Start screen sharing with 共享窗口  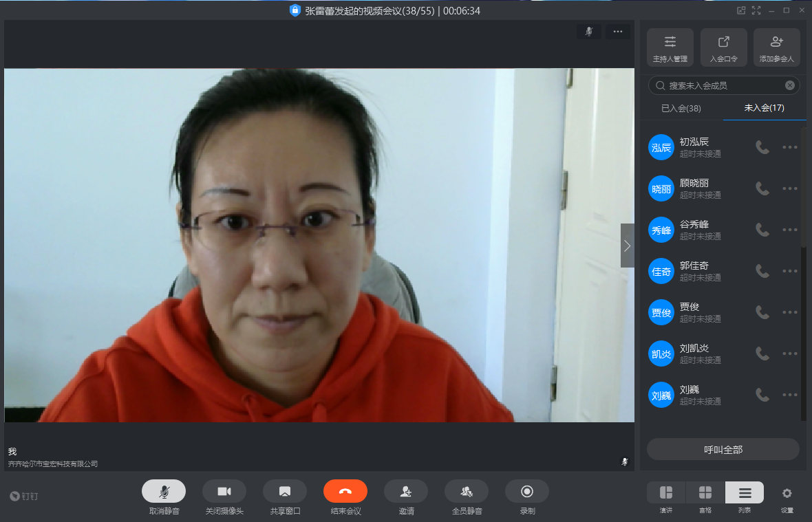click(x=285, y=491)
